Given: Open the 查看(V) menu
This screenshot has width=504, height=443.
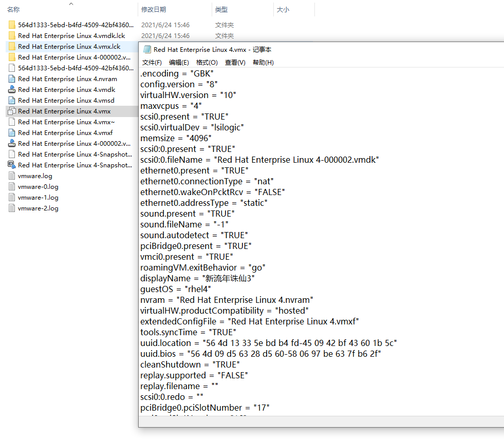Looking at the screenshot, I should click(235, 63).
